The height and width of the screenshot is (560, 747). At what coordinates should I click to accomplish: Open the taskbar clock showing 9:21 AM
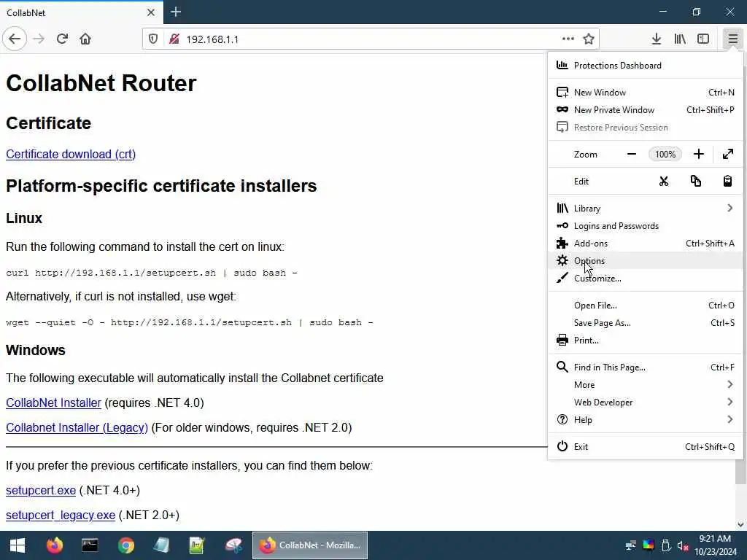pyautogui.click(x=715, y=545)
